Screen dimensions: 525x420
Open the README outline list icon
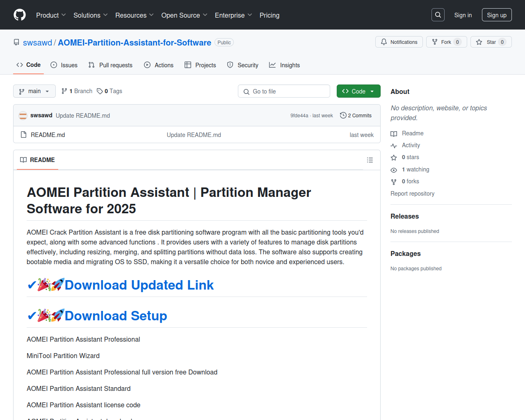tap(370, 160)
